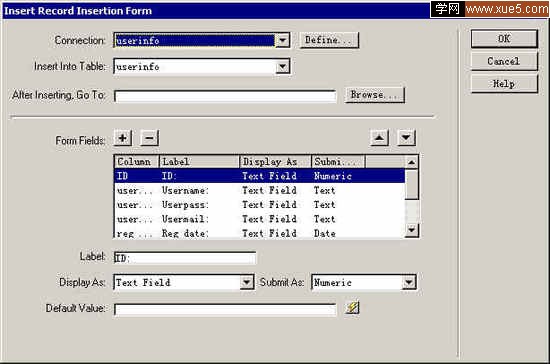Click the Label column header

tap(199, 162)
